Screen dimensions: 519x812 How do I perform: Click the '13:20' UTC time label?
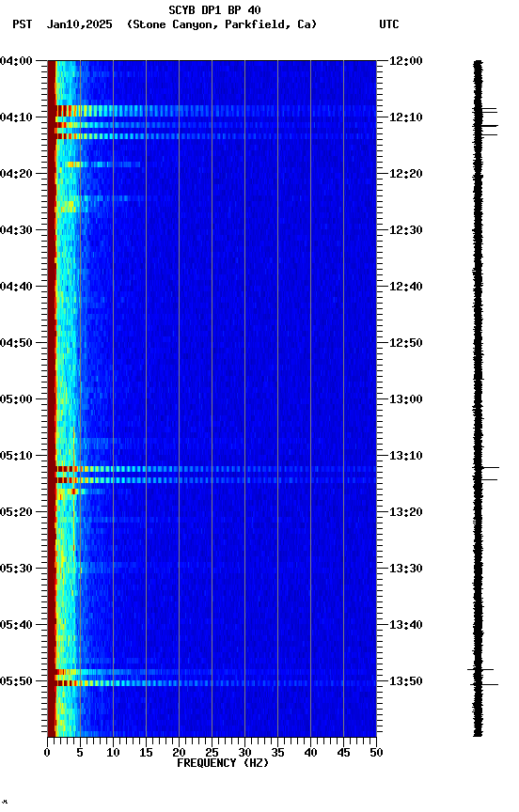pos(406,512)
